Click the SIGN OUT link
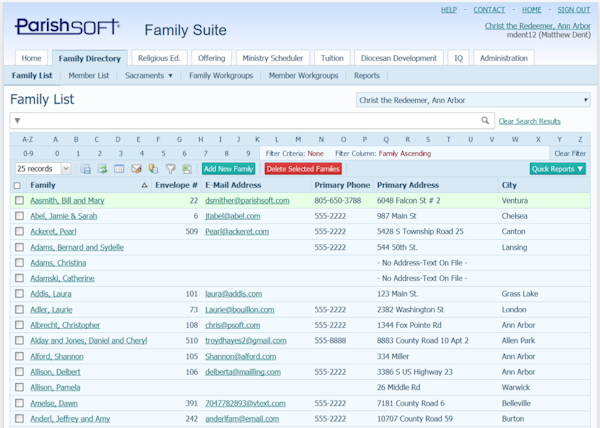The image size is (600, 428). coord(574,10)
